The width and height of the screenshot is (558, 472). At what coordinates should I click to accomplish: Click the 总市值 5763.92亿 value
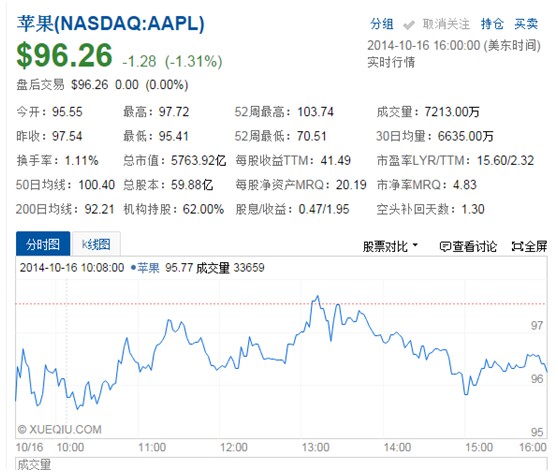click(198, 161)
